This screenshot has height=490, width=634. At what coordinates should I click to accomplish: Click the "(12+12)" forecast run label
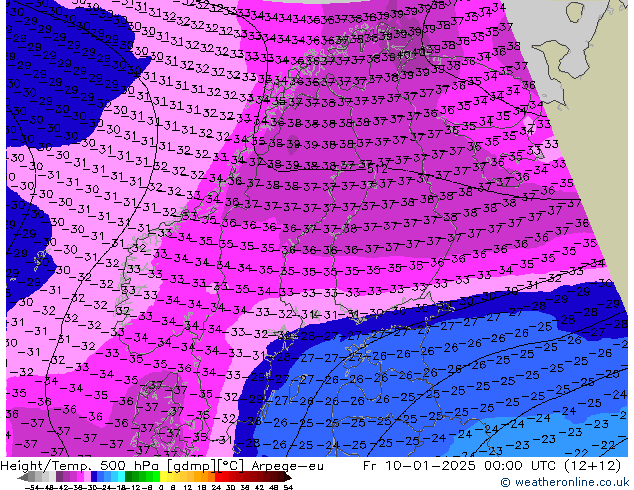click(590, 466)
